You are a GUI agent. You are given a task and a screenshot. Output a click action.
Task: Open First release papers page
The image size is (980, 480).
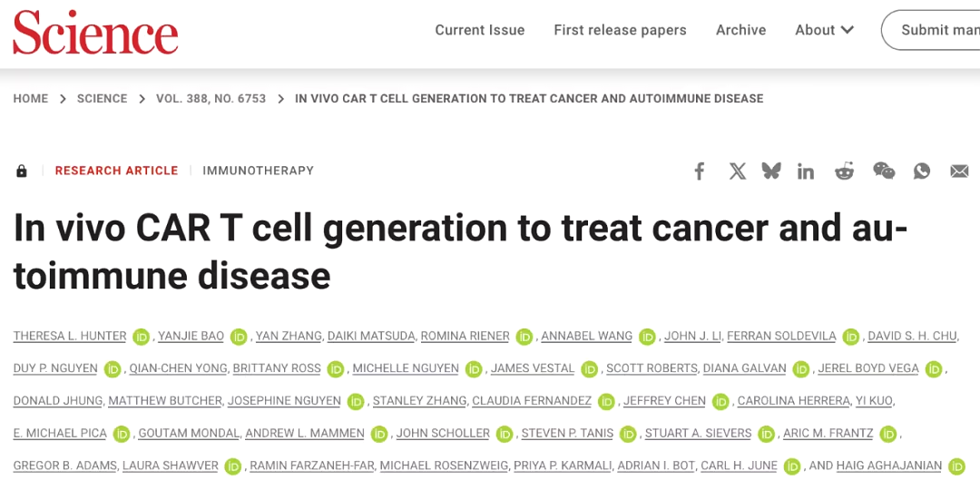pos(620,30)
